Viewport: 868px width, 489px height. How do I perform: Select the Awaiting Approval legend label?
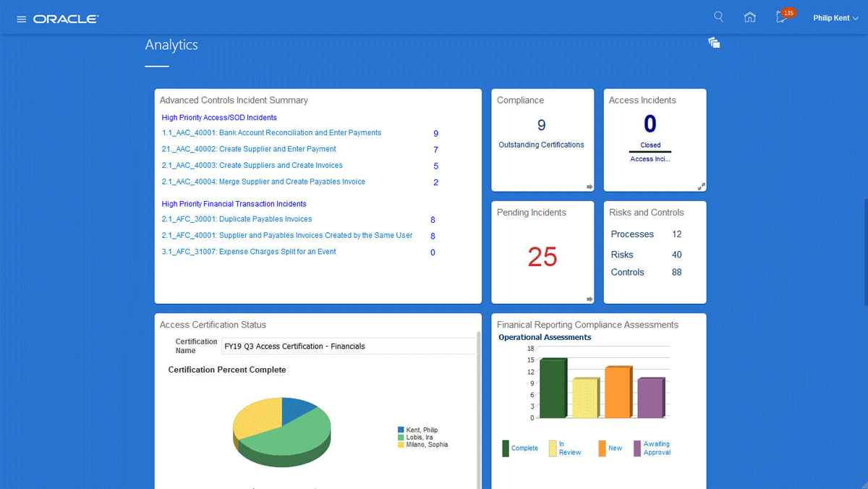pos(657,448)
